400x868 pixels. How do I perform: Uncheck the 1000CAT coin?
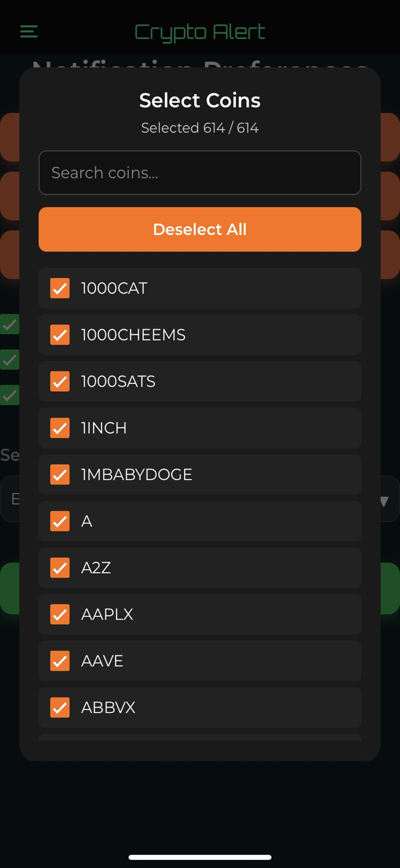click(x=60, y=288)
